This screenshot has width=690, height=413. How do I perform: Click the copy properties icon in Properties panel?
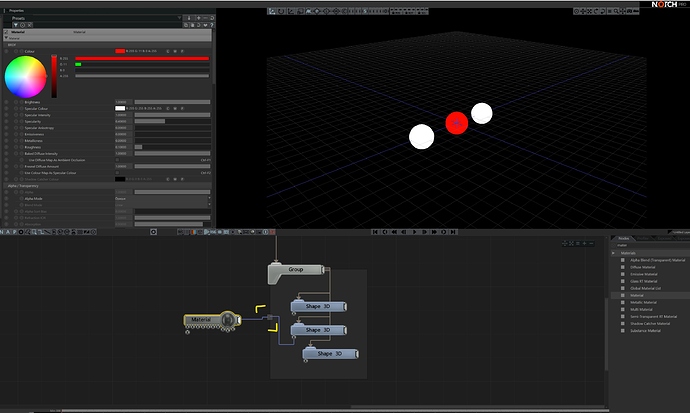tap(186, 25)
